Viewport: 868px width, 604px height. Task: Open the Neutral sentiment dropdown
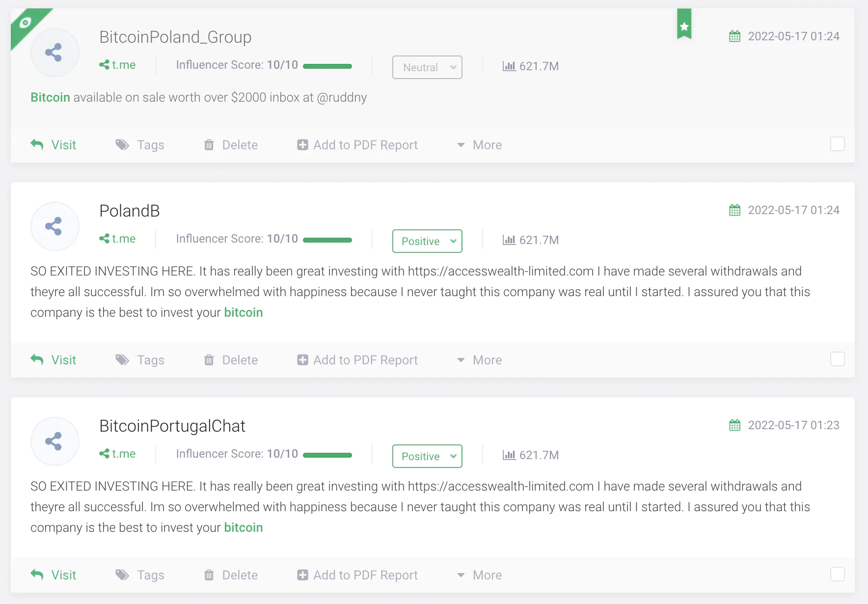pyautogui.click(x=427, y=67)
